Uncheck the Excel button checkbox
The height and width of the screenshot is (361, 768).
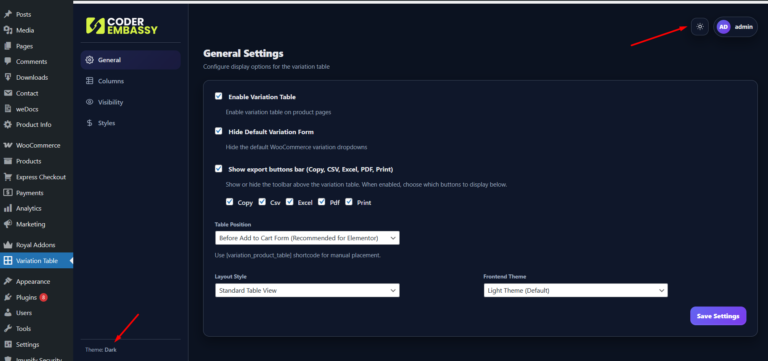(x=289, y=202)
